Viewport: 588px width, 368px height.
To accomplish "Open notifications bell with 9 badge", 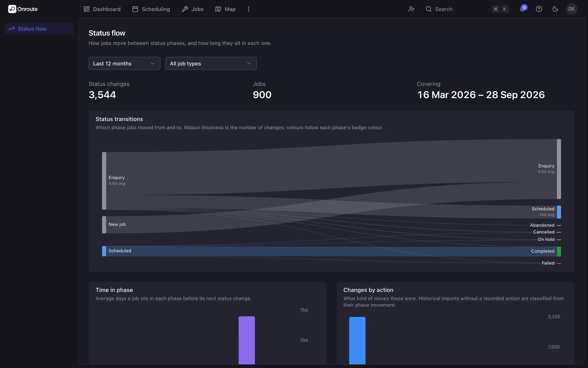I will coord(522,9).
